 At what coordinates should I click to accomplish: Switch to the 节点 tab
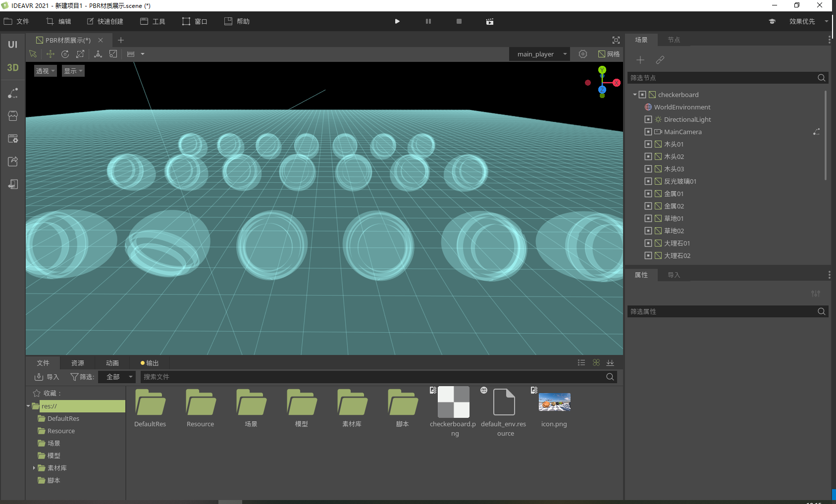pyautogui.click(x=674, y=40)
